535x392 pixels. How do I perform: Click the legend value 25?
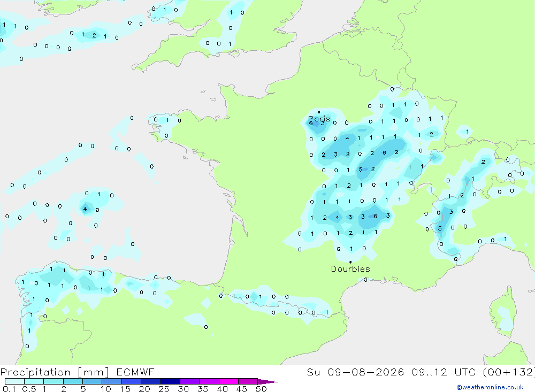164,389
